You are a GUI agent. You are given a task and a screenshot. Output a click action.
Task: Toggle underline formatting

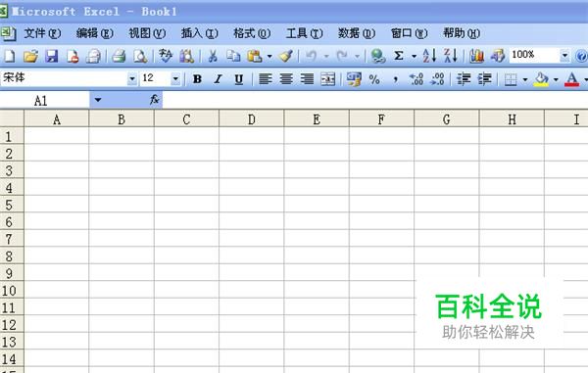click(x=239, y=79)
